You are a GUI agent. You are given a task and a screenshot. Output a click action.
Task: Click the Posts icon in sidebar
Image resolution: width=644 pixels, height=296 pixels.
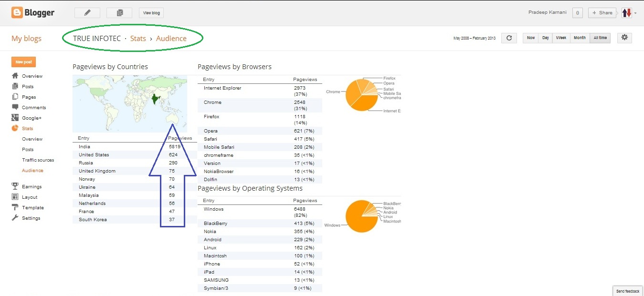(x=15, y=86)
